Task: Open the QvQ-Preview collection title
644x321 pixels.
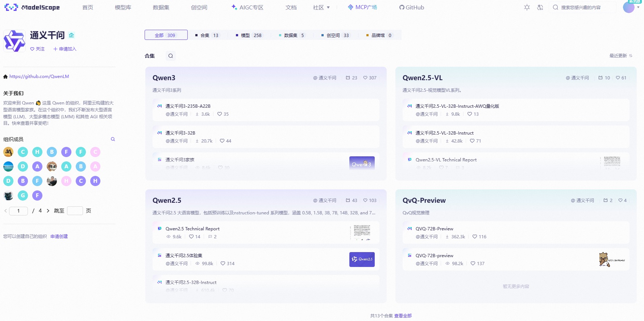Action: click(424, 200)
